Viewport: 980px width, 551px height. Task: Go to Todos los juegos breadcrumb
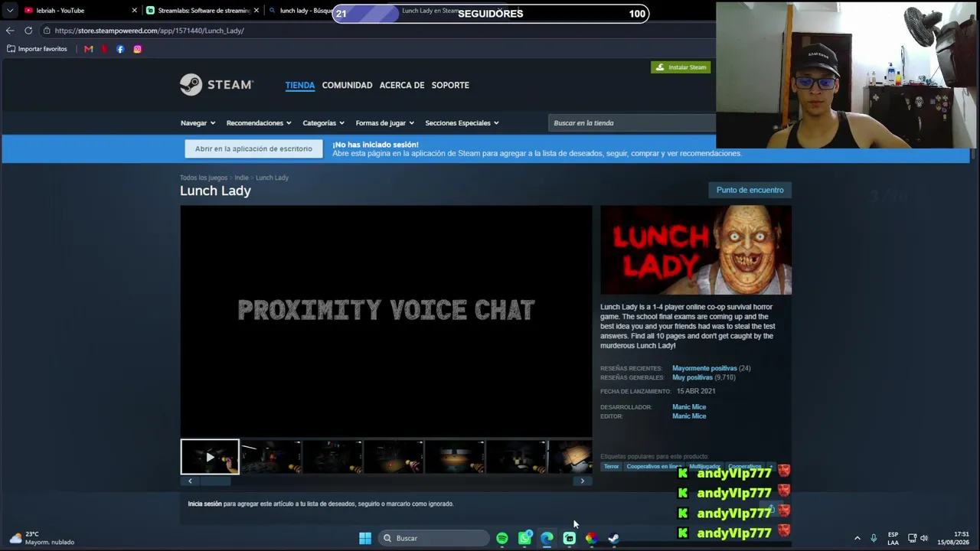204,178
